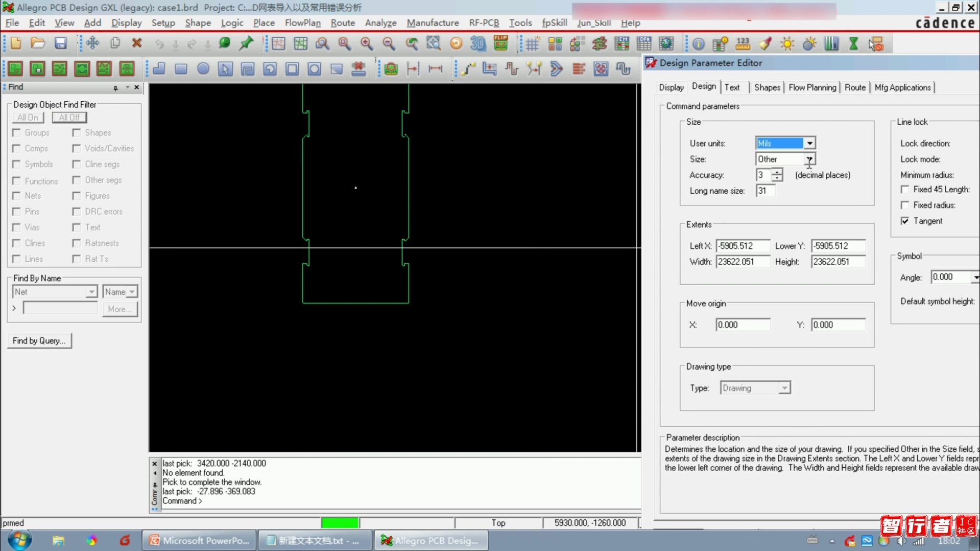The image size is (980, 551).
Task: Click the More... button
Action: 119,309
